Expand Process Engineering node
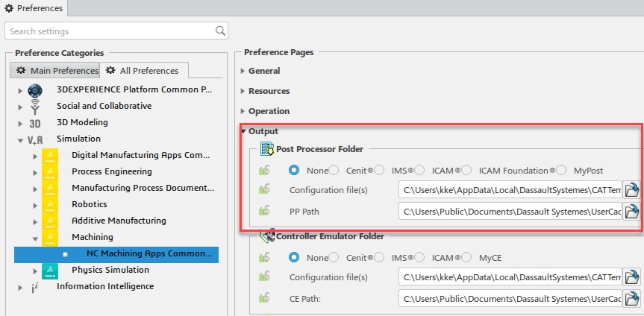 [35, 173]
